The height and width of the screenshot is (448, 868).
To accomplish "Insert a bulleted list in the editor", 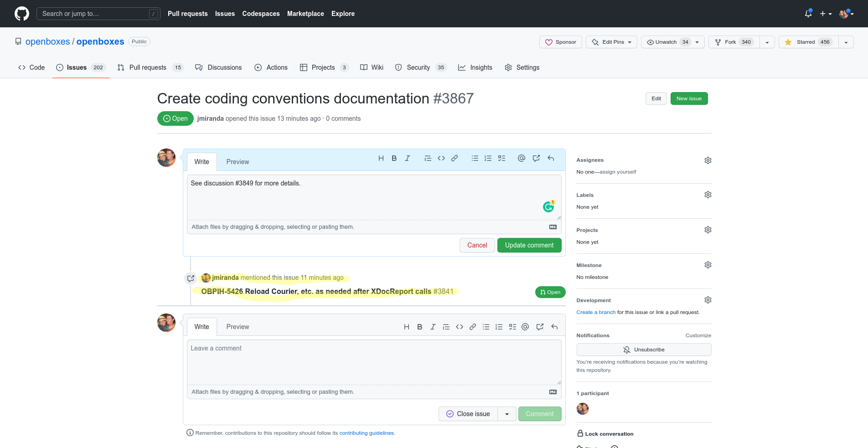I will 486,327.
